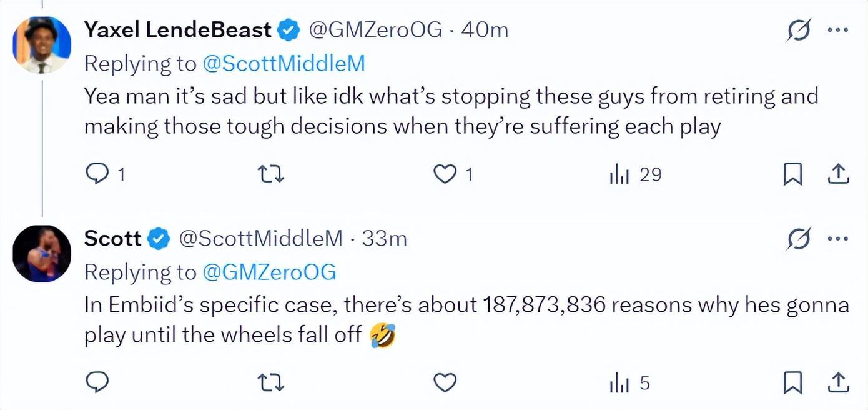
Task: Open Scott's profile avatar
Action: point(42,254)
